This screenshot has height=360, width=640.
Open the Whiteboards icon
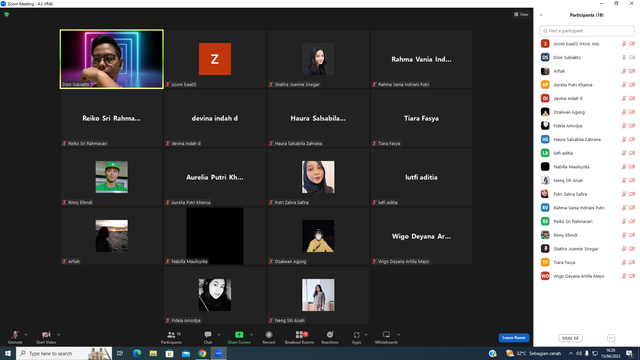tap(386, 335)
